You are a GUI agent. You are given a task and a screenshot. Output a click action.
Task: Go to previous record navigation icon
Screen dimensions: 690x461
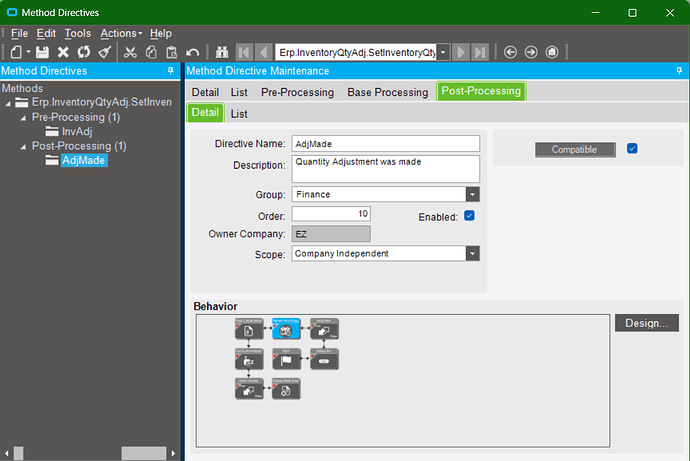[263, 52]
